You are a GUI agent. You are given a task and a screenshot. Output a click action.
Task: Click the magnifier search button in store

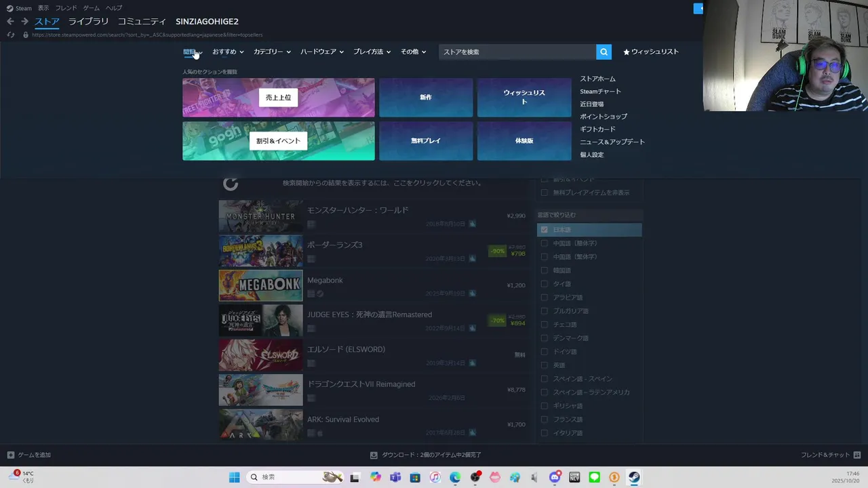[x=604, y=52]
